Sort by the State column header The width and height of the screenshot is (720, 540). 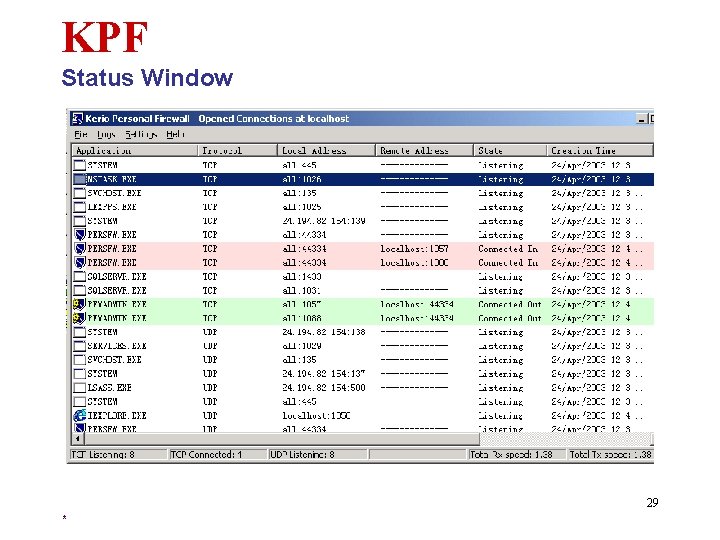(510, 151)
